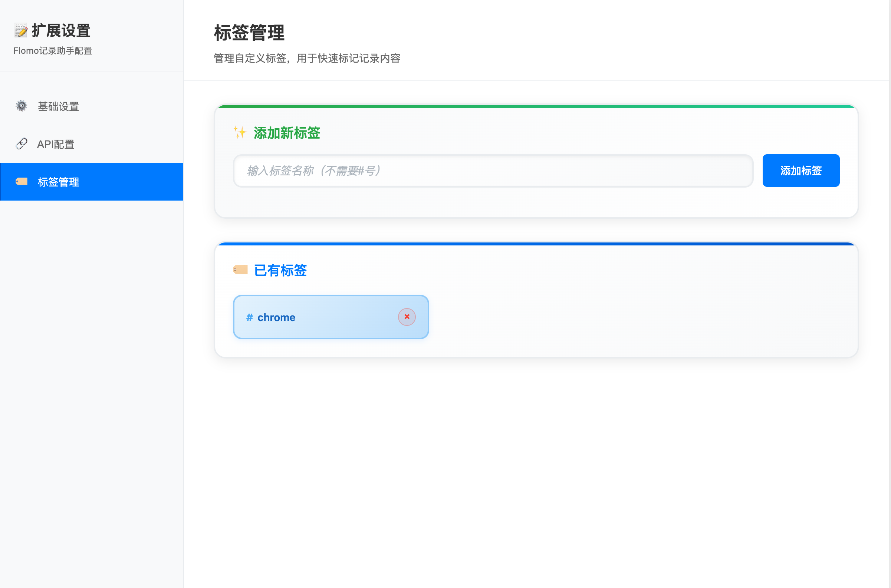The height and width of the screenshot is (588, 891).
Task: Click the 标签管理 page heading
Action: tap(249, 33)
